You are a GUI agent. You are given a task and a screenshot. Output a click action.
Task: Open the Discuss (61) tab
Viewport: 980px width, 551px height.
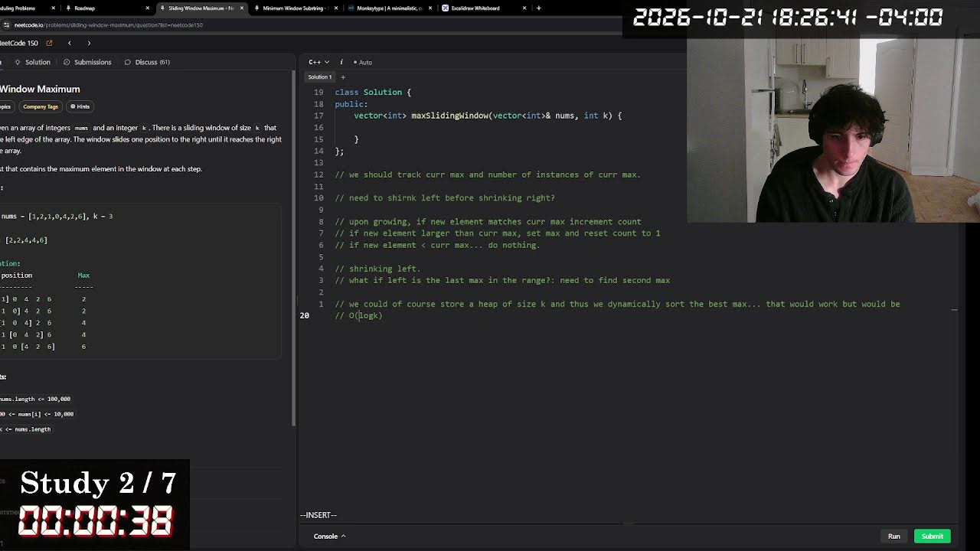click(x=147, y=62)
